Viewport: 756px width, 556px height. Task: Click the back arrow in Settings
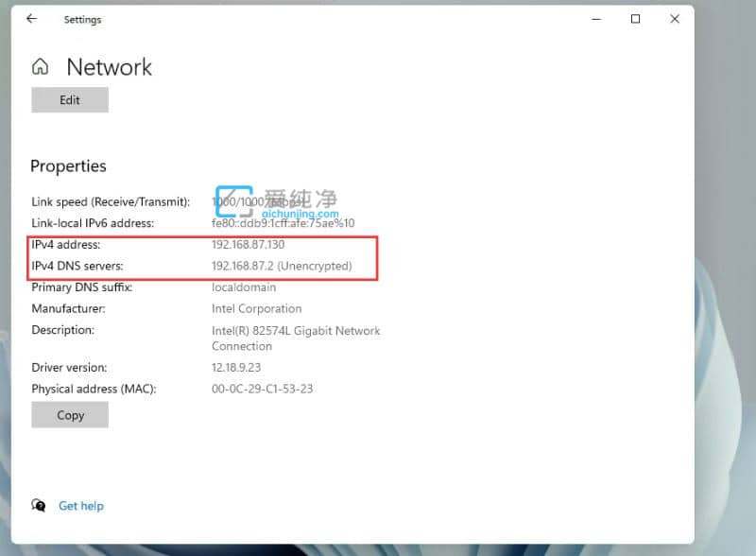[32, 19]
